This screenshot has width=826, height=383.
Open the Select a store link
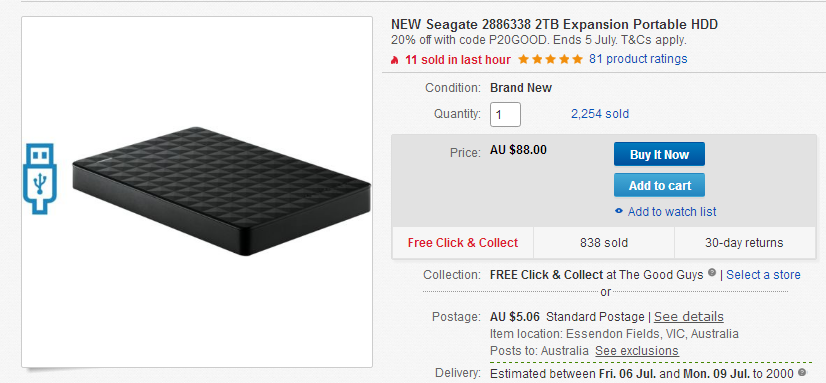763,274
